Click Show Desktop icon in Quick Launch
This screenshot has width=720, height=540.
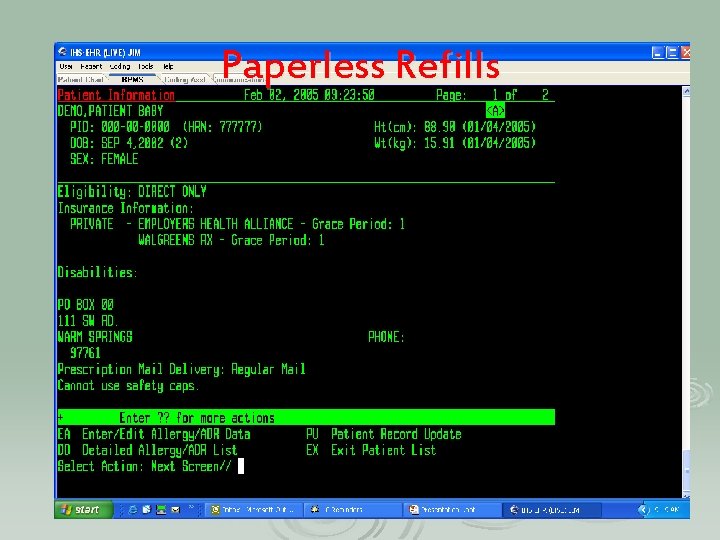[x=161, y=510]
